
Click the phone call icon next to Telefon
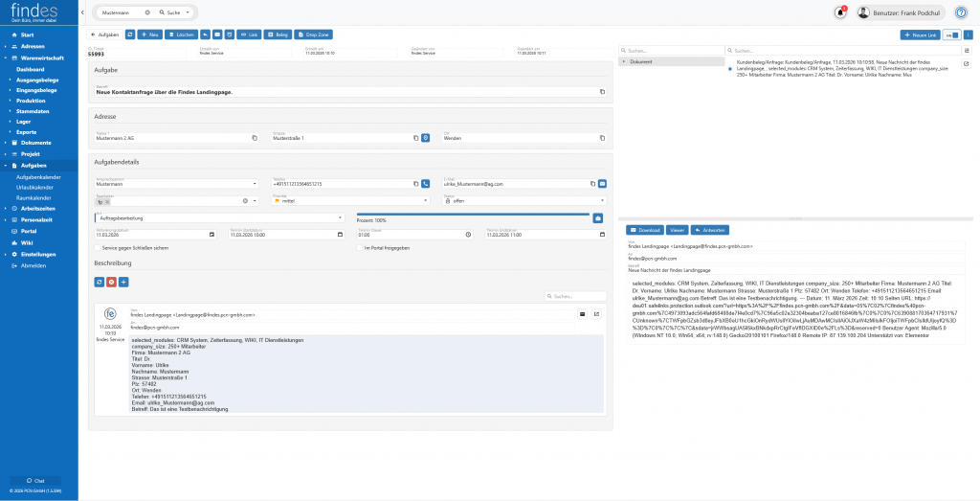(426, 183)
